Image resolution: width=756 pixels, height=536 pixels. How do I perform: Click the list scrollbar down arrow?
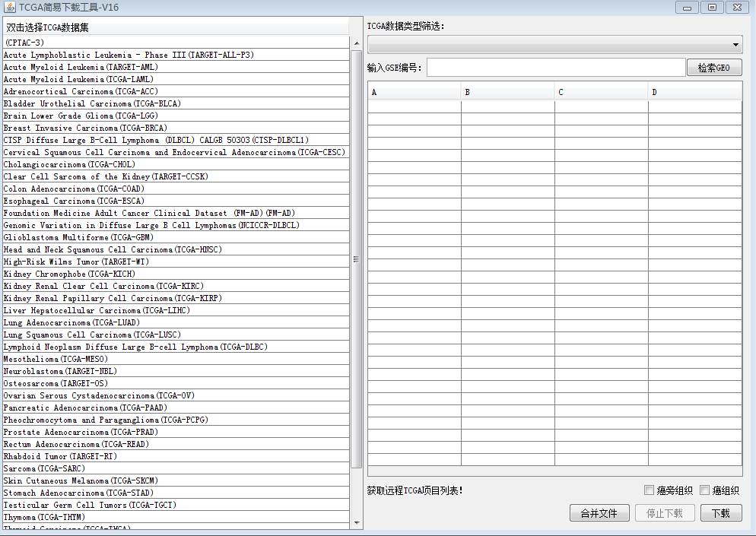pos(357,522)
